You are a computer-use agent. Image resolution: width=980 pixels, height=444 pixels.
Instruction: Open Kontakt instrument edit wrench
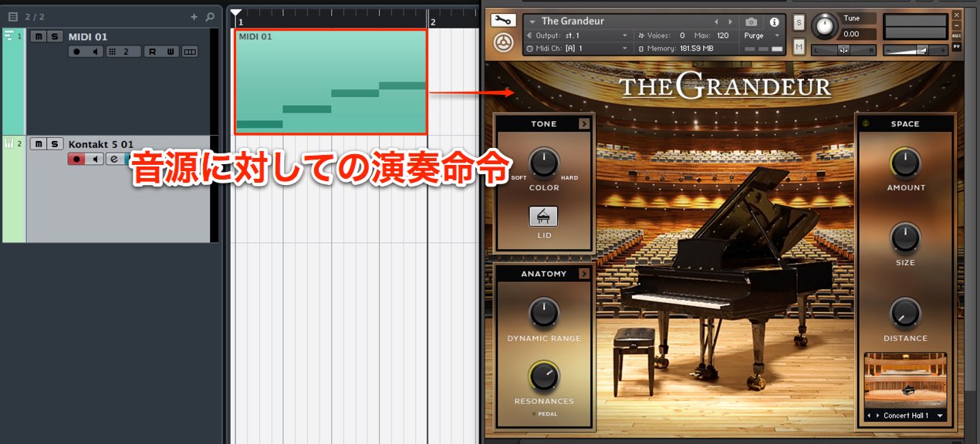tap(503, 21)
